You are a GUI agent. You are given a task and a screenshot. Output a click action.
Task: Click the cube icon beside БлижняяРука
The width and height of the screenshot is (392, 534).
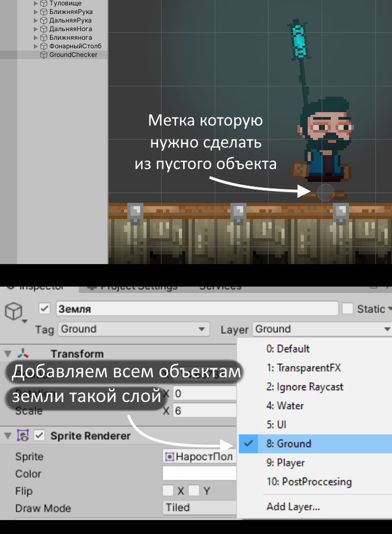(x=44, y=12)
